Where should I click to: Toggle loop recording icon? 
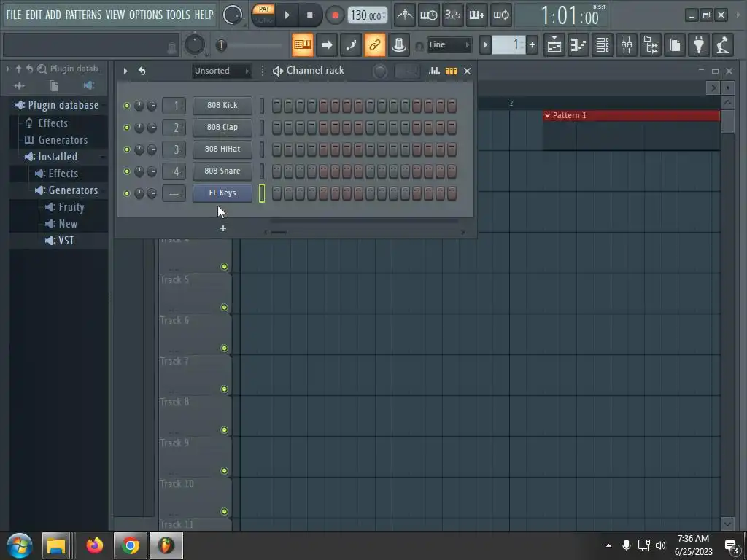coord(501,15)
